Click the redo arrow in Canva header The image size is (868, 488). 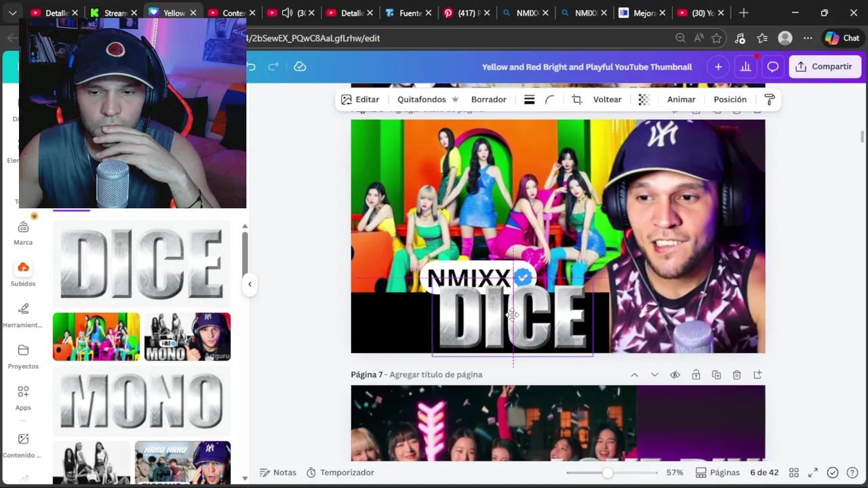click(x=273, y=66)
